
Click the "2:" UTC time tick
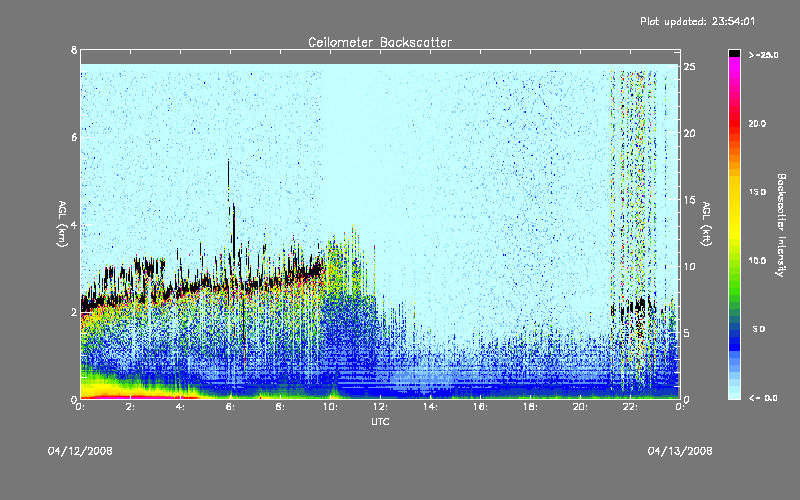pos(130,407)
